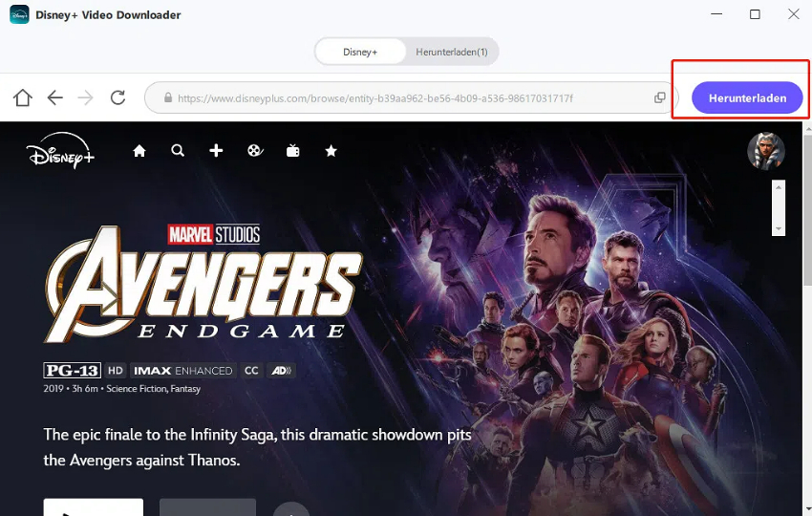The image size is (812, 516).
Task: Click the scrollbar up arrow
Action: 779,185
